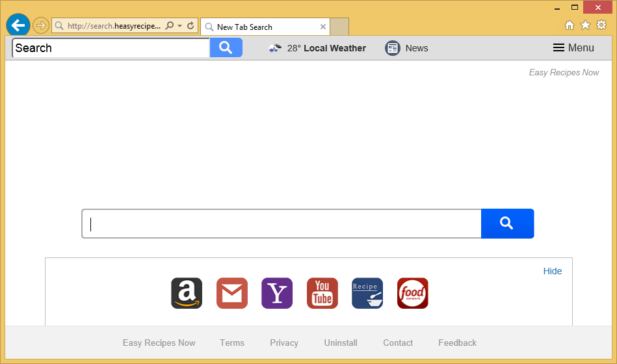Launch the YouTube shortcut icon

tap(322, 293)
